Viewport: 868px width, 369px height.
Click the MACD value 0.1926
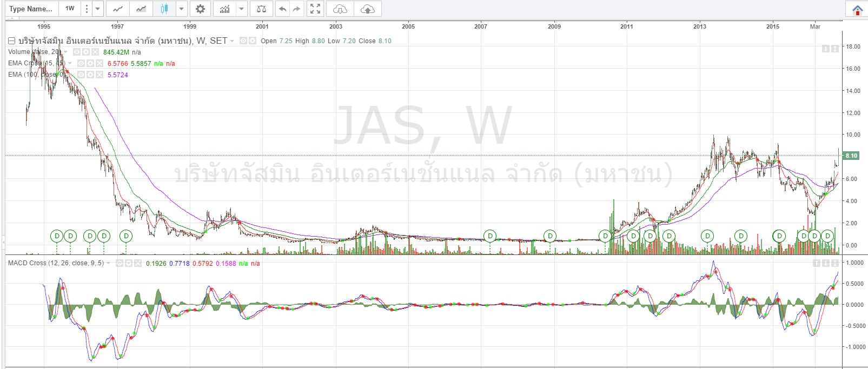[x=156, y=264]
